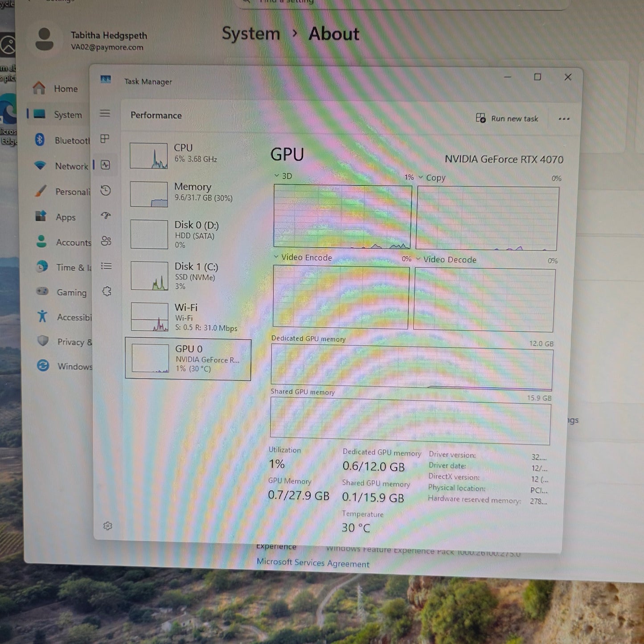Viewport: 644px width, 644px height.
Task: Open the Details page icon
Action: click(x=106, y=266)
